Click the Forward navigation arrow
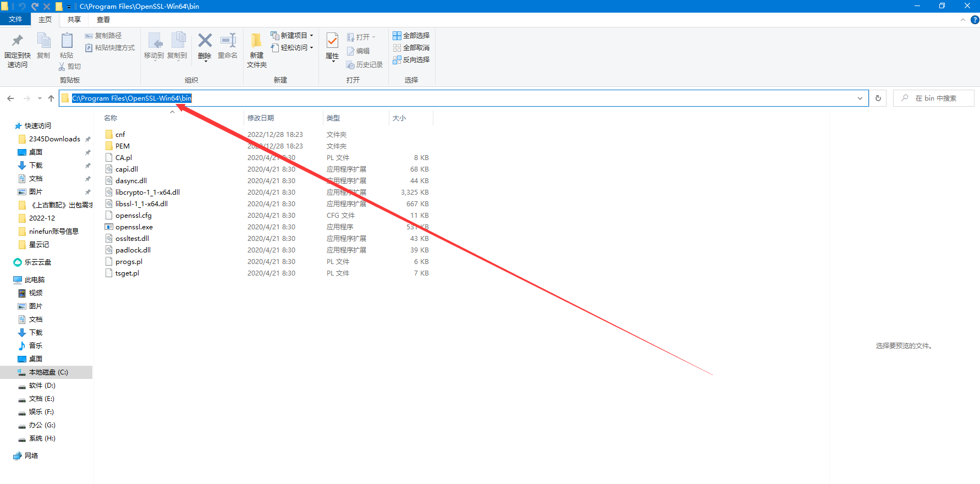 click(x=26, y=98)
